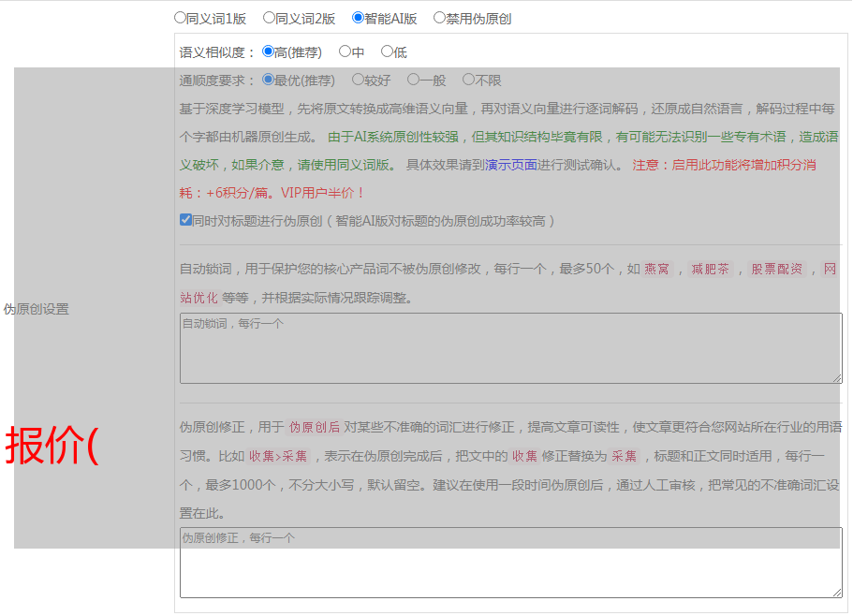
Task: Click the 伪原创修正 textarea resize handle
Action: click(837, 593)
